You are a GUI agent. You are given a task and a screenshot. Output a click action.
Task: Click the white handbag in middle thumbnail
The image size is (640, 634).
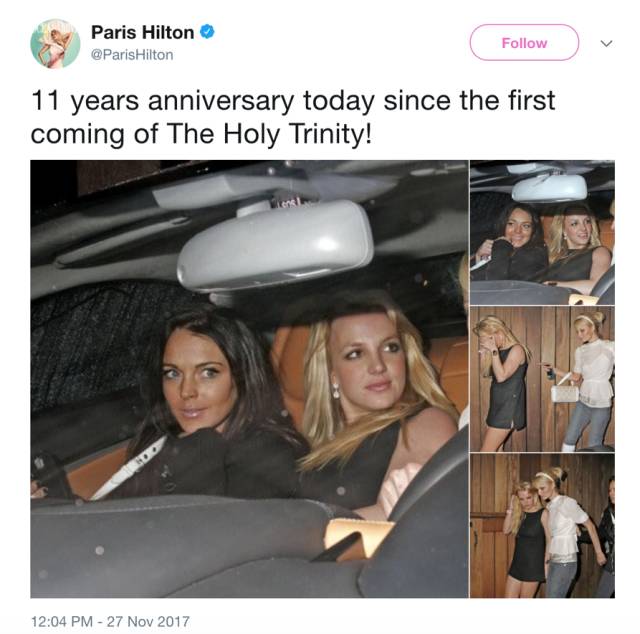pos(566,391)
